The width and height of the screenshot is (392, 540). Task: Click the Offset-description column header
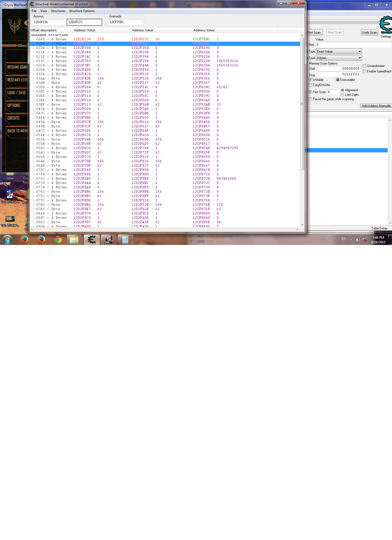click(x=51, y=30)
